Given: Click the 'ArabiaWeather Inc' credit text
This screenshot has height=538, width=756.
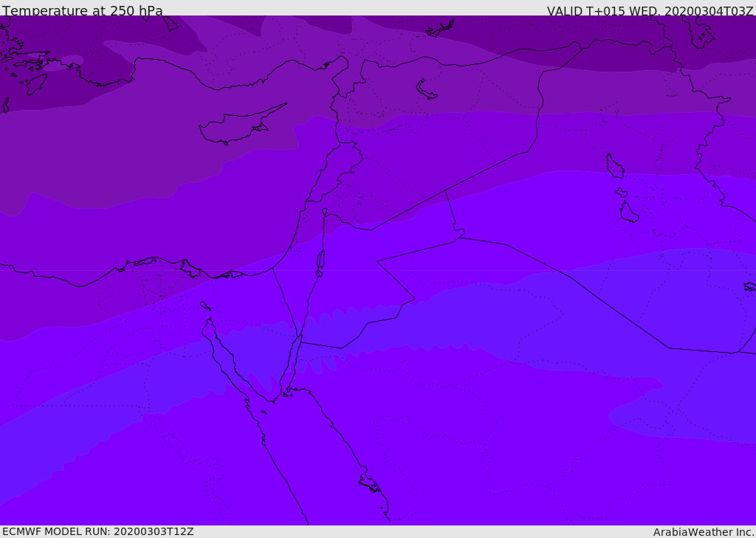Looking at the screenshot, I should [x=704, y=532].
